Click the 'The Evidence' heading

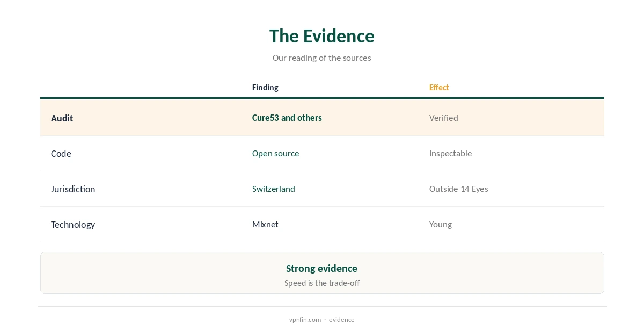(322, 36)
